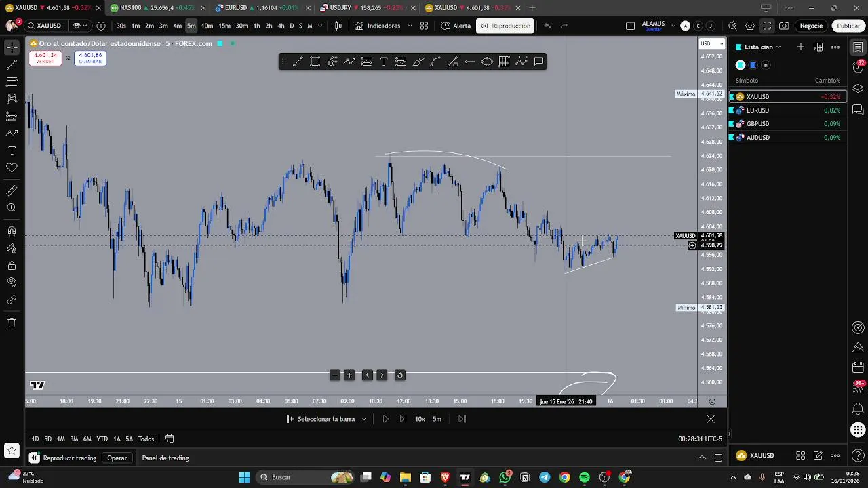868x488 pixels.
Task: Click the Negocie button
Action: (x=811, y=26)
